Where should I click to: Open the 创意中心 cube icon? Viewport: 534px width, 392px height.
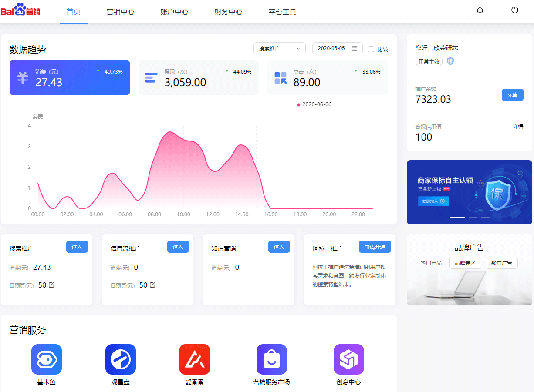pos(348,359)
